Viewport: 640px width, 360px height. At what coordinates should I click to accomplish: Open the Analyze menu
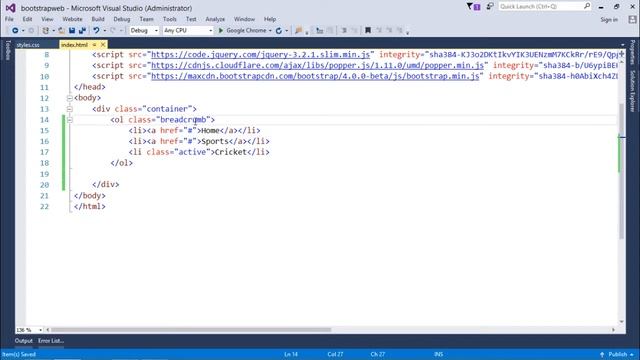(x=215, y=19)
